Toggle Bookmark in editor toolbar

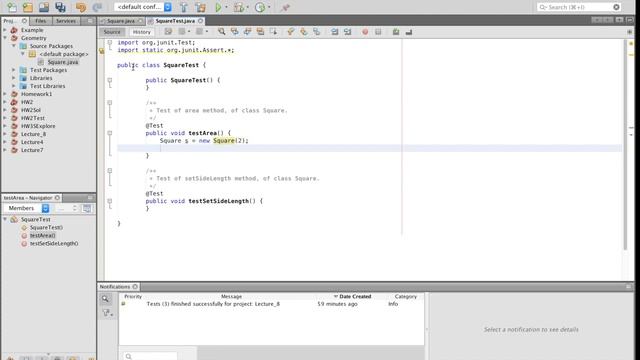pos(317,32)
